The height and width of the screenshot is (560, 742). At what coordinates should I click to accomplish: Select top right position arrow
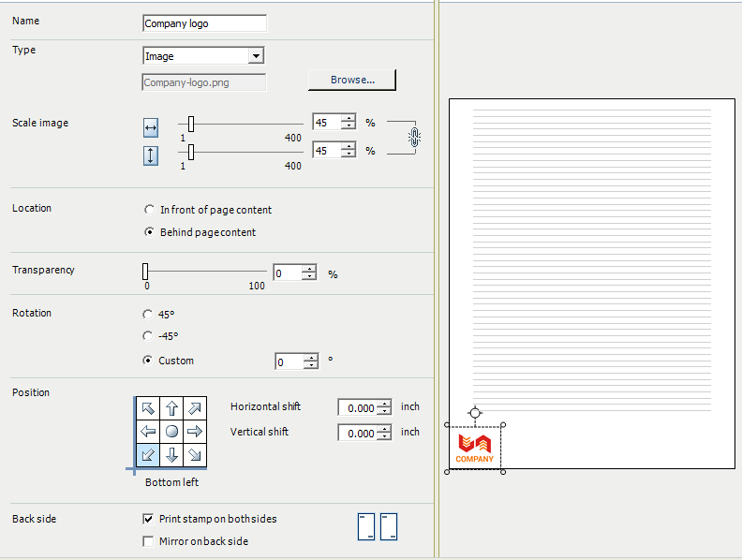coord(195,407)
